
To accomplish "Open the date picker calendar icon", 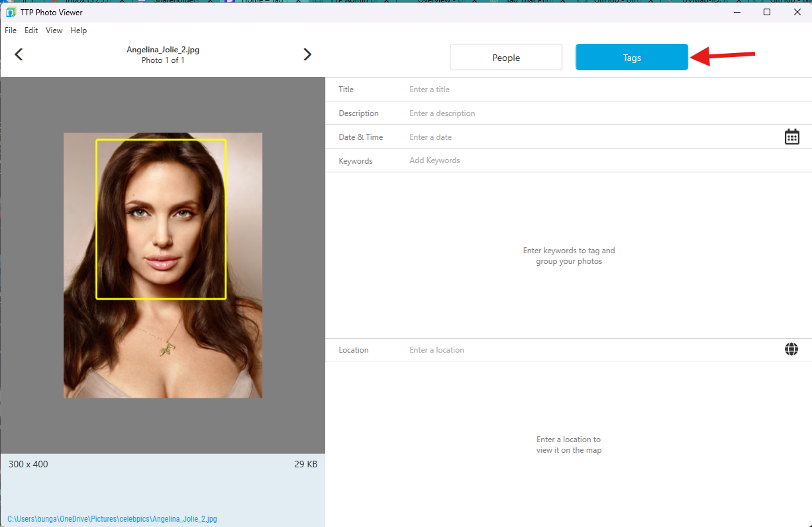I will click(x=791, y=137).
